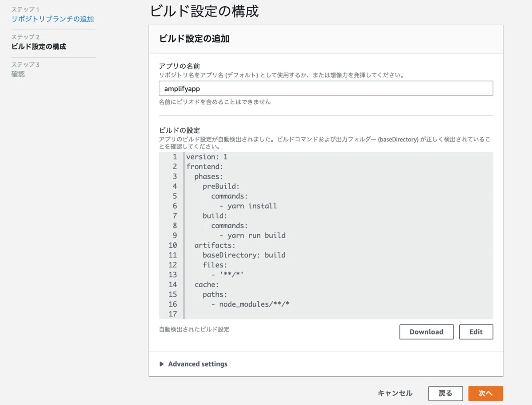Click the 'version: 1' code line

click(x=207, y=157)
